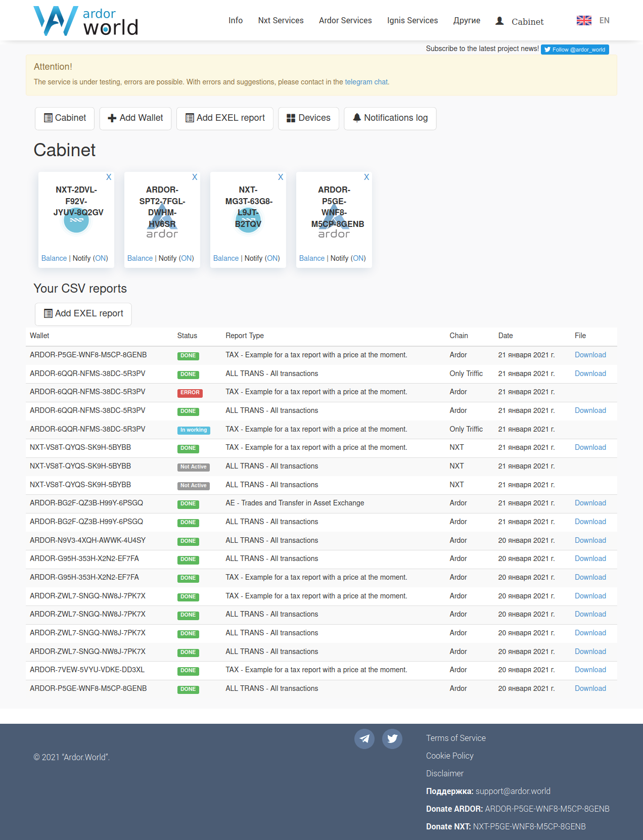Open Balance of ARDOR-SPT2 wallet
The height and width of the screenshot is (840, 643).
(140, 258)
